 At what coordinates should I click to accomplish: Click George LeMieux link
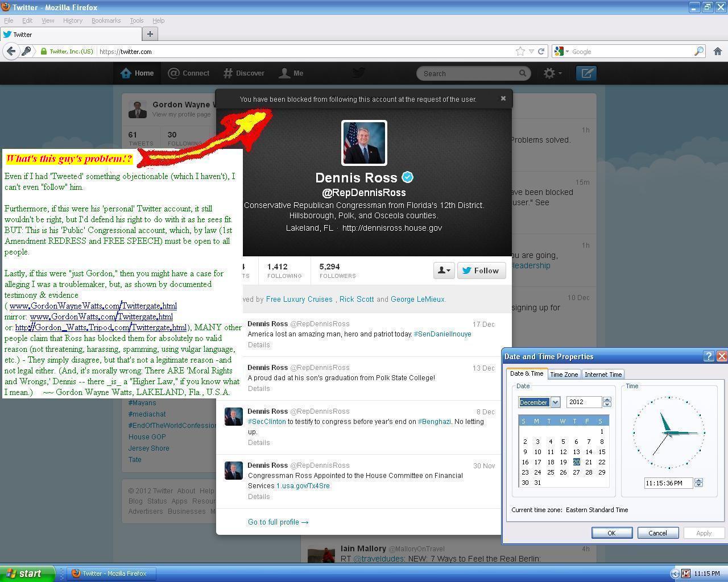(x=417, y=299)
